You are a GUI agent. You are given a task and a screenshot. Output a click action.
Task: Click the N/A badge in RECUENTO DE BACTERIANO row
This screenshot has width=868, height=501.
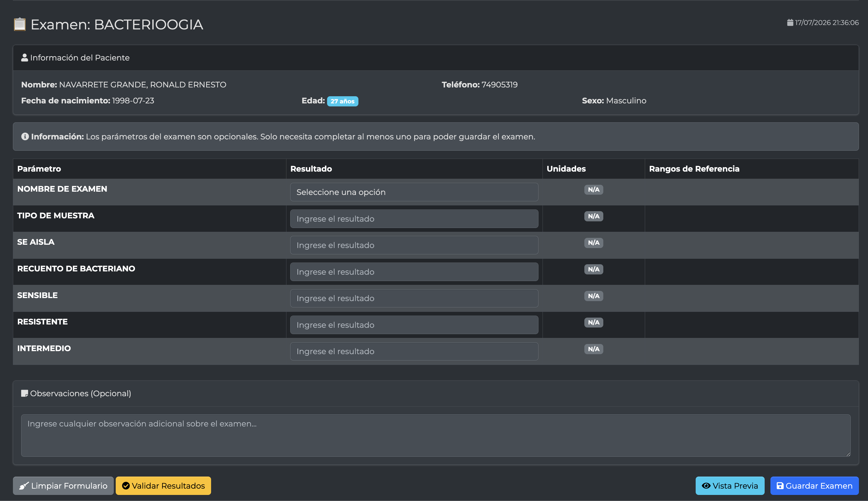point(594,269)
